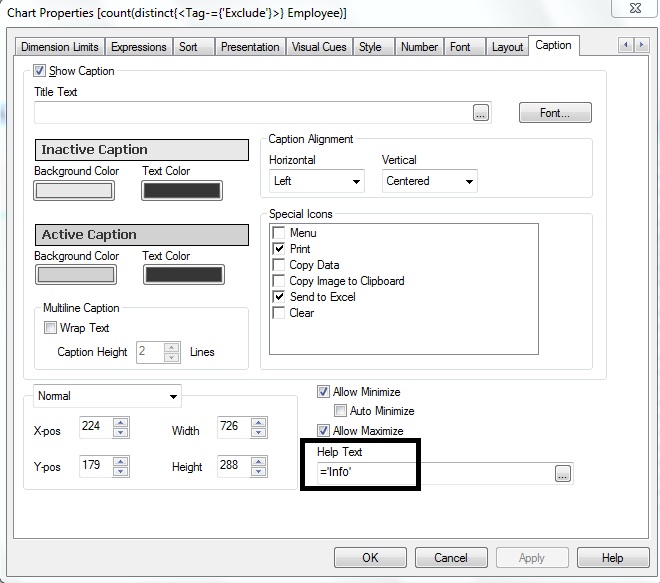This screenshot has width=660, height=583.
Task: Enable the Clear special icon
Action: 279,313
